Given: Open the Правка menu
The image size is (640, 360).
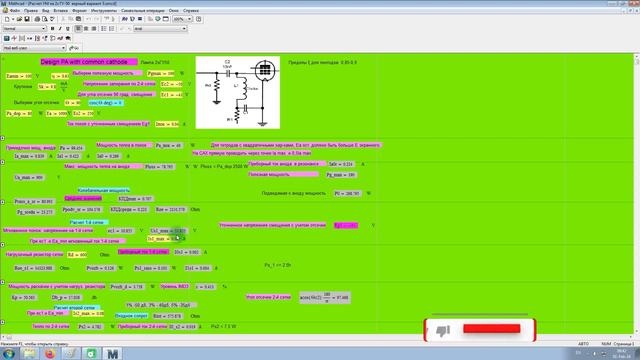Looking at the screenshot, I should (31, 11).
